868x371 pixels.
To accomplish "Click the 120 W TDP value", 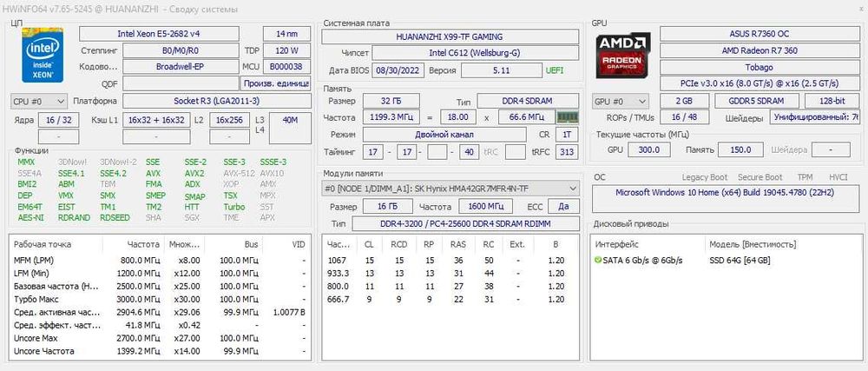I will (x=286, y=51).
